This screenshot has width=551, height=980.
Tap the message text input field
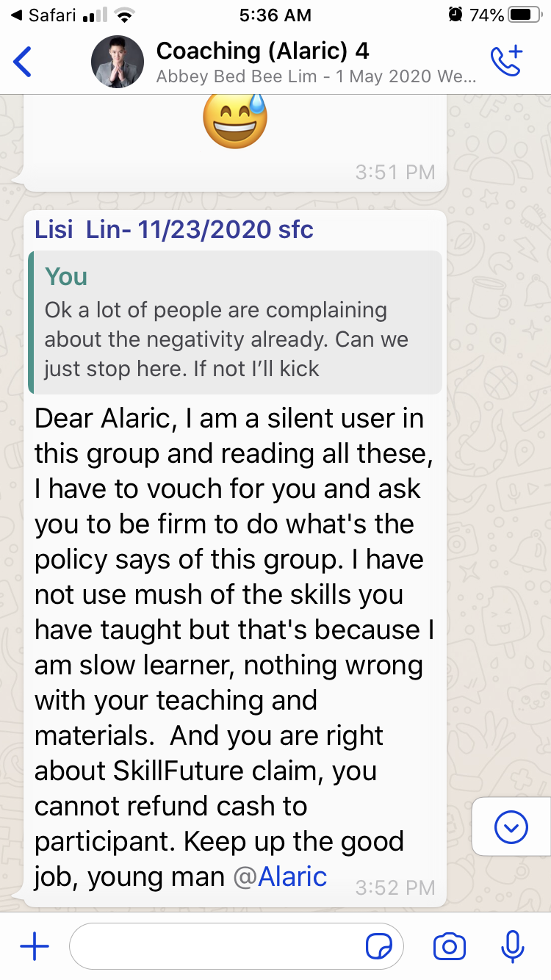(x=220, y=947)
